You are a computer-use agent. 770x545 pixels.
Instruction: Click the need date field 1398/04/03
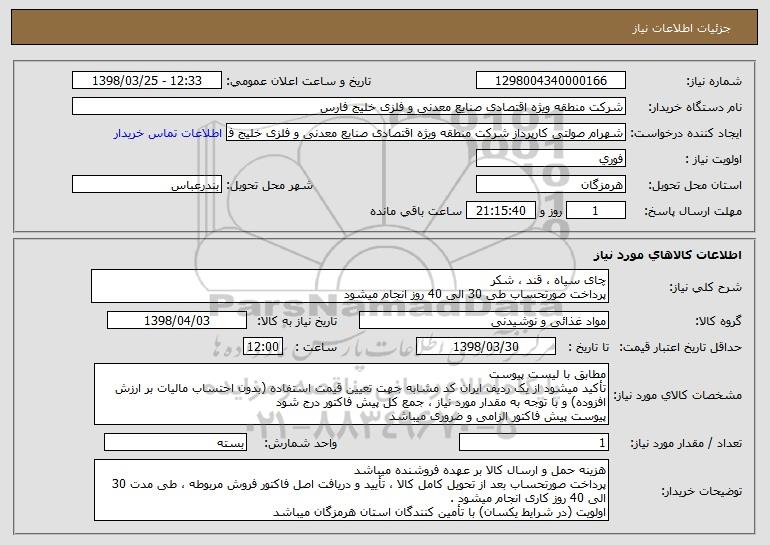177,321
